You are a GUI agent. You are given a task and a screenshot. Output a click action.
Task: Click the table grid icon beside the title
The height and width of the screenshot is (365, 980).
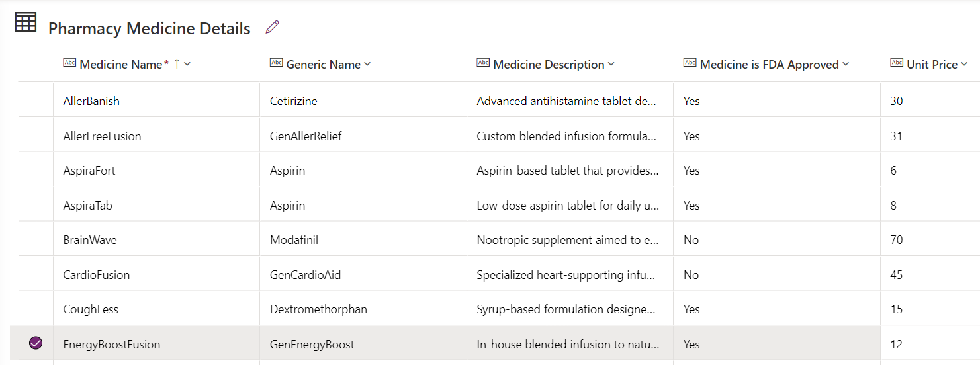pyautogui.click(x=26, y=22)
